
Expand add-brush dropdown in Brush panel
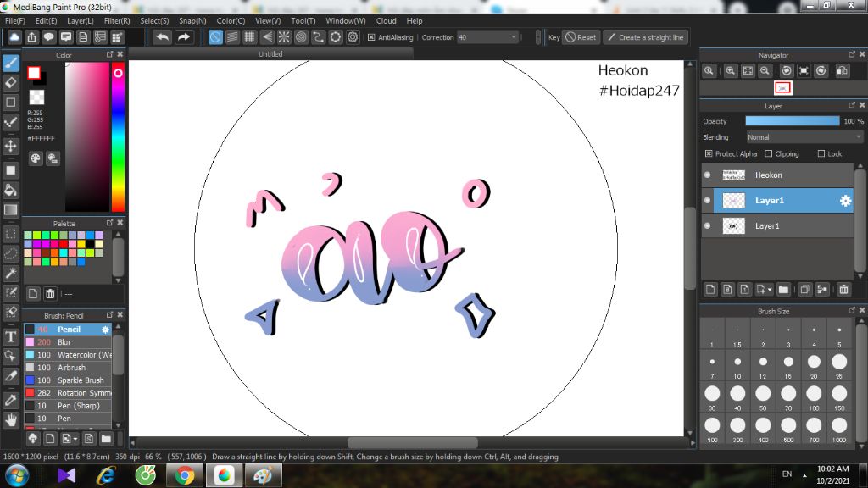(75, 440)
